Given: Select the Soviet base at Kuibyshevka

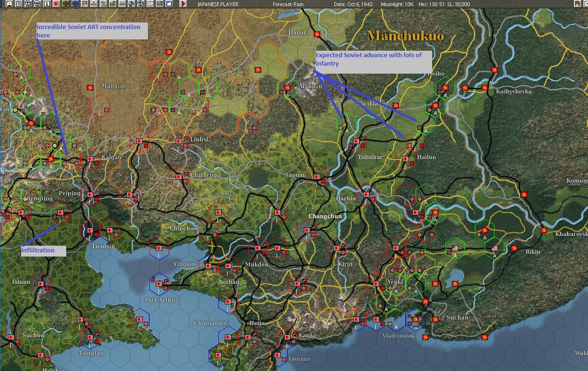Looking at the screenshot, I should coord(484,88).
